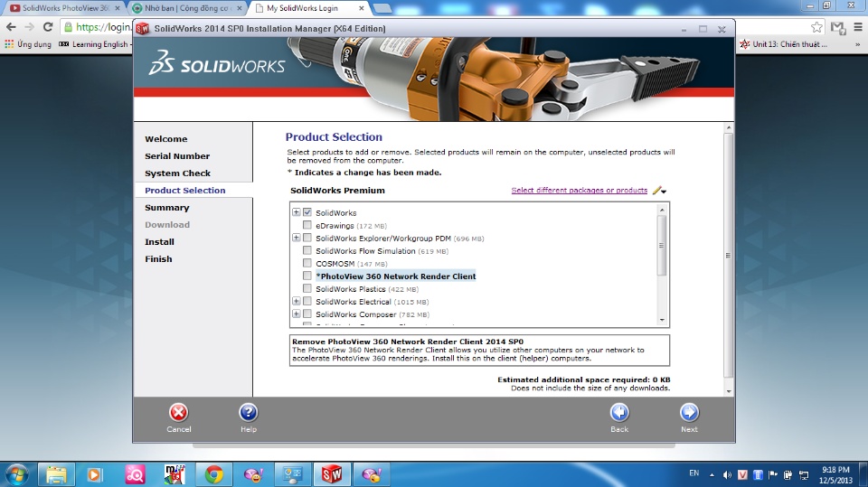Open the Unit 13: Chiến thuật bookmark
The height and width of the screenshot is (487, 868).
pos(784,44)
